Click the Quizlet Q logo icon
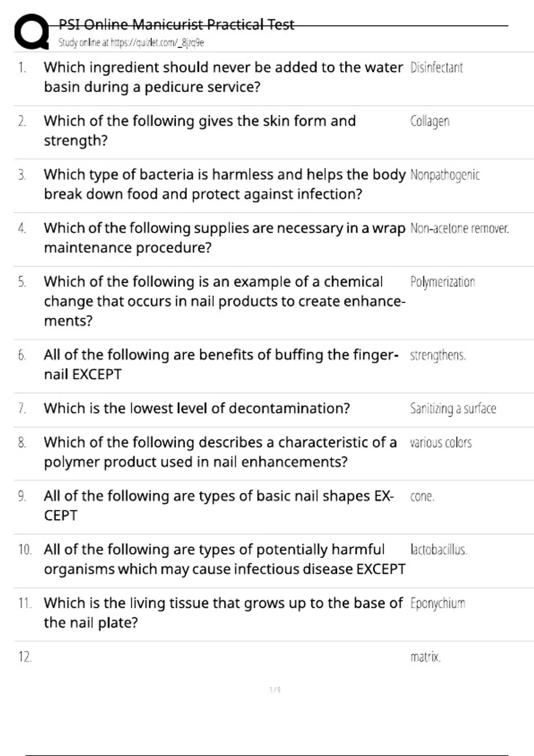Viewport: 534px width, 756px height. (x=32, y=32)
